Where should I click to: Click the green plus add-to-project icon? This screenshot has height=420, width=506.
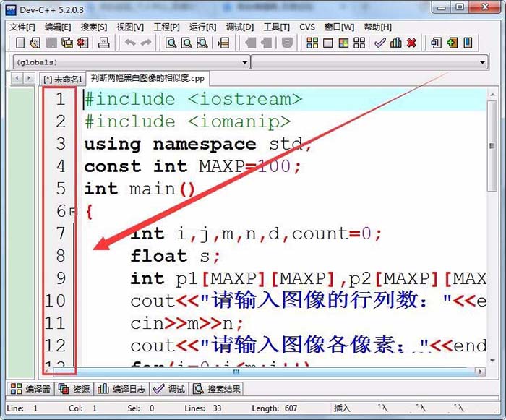pyautogui.click(x=452, y=43)
